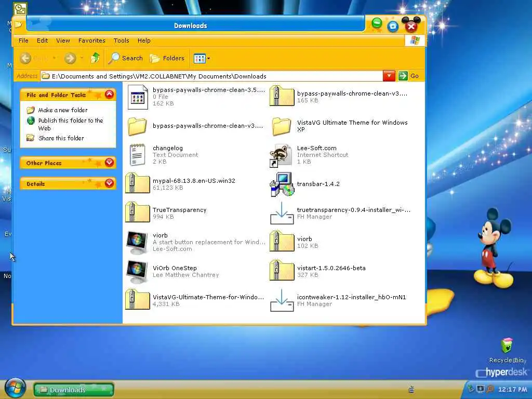Click the ViOrb OneStep name text
The image size is (532, 399).
(175, 268)
